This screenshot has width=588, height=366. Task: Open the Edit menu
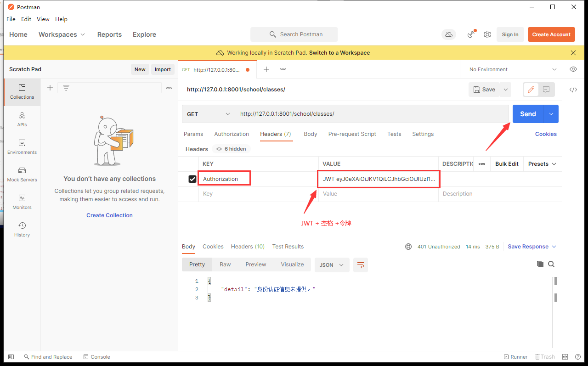click(x=26, y=19)
